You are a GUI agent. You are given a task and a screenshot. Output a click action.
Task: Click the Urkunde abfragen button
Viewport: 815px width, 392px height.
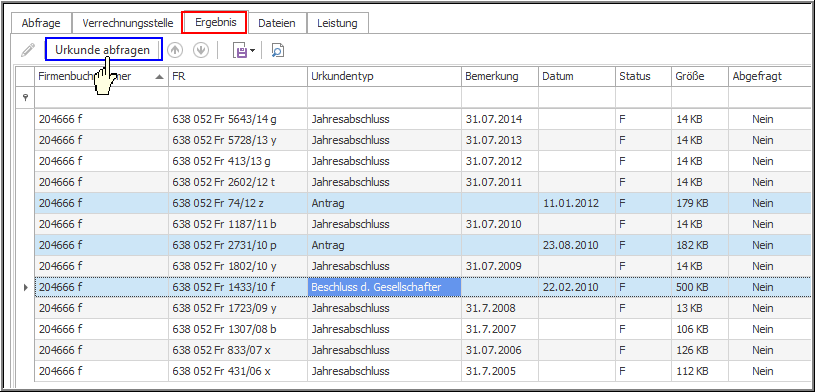[103, 49]
